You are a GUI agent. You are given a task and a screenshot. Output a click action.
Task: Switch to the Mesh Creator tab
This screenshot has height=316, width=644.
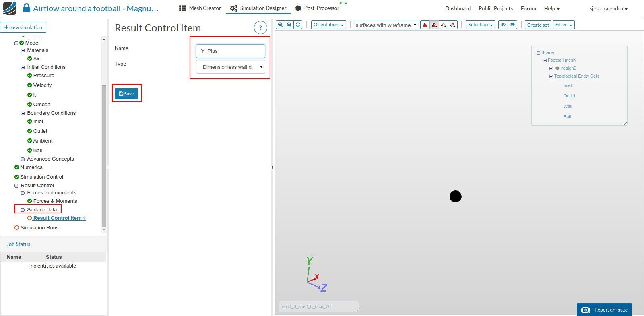click(200, 8)
